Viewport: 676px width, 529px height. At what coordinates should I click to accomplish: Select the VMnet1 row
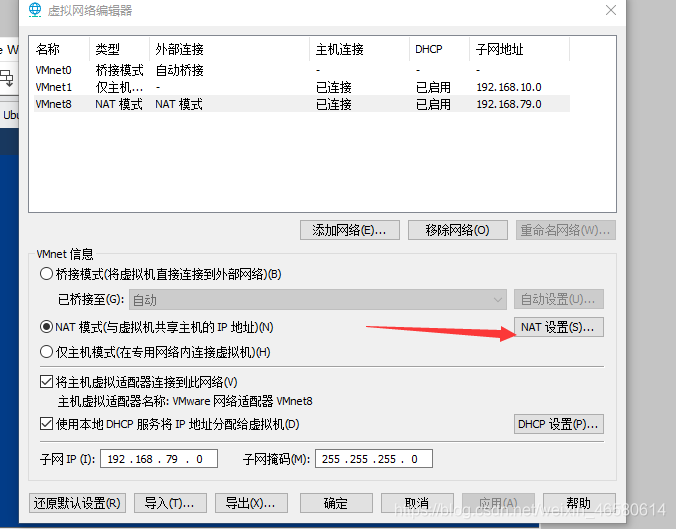(302, 87)
